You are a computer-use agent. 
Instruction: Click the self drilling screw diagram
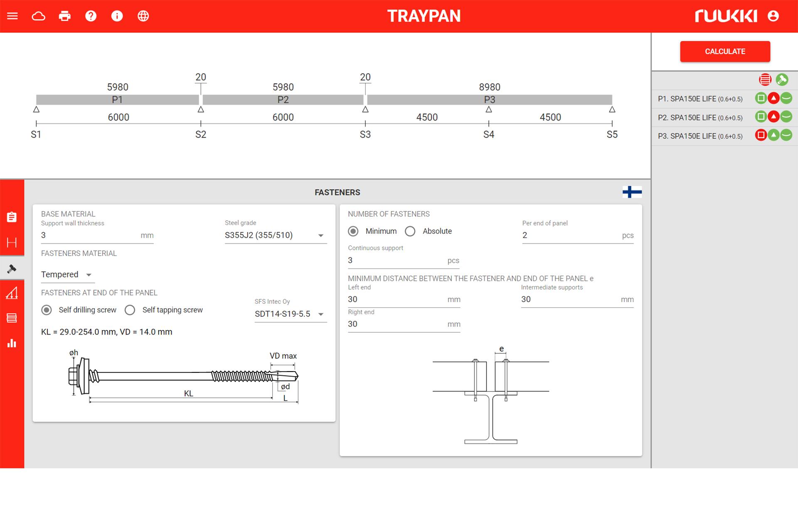(183, 377)
